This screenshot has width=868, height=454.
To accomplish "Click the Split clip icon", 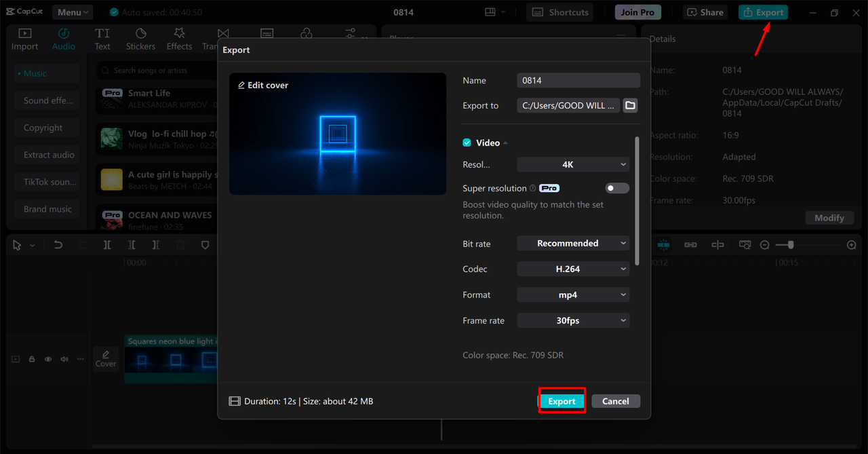I will (107, 245).
